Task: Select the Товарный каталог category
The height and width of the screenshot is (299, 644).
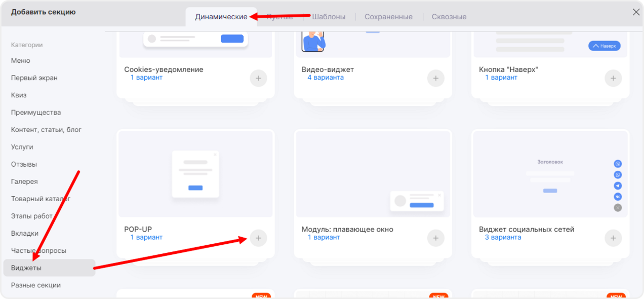Action: (41, 199)
